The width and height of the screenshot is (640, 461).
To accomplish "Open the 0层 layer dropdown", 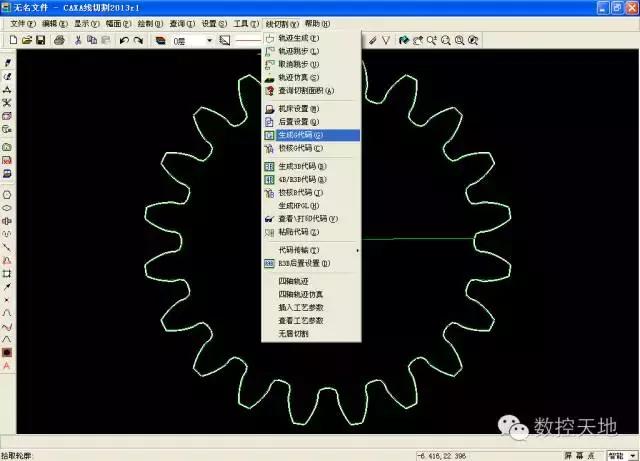I will pos(209,40).
